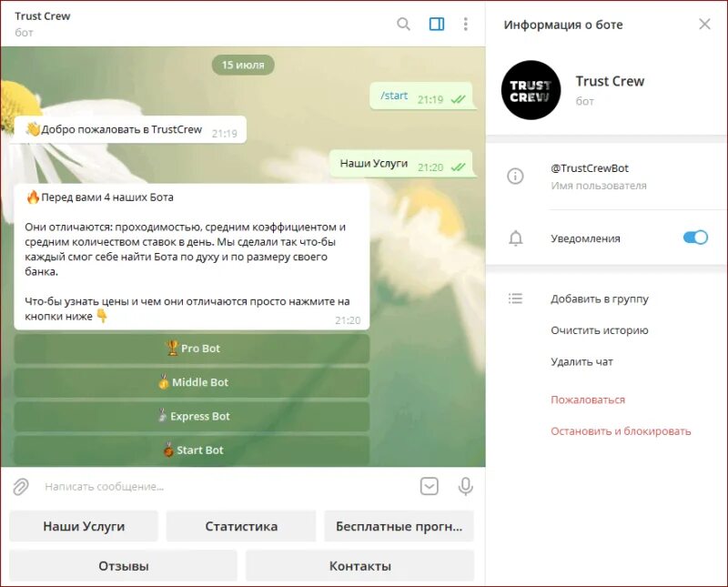Open the three-dot chat menu
Image resolution: width=728 pixels, height=587 pixels.
465,25
